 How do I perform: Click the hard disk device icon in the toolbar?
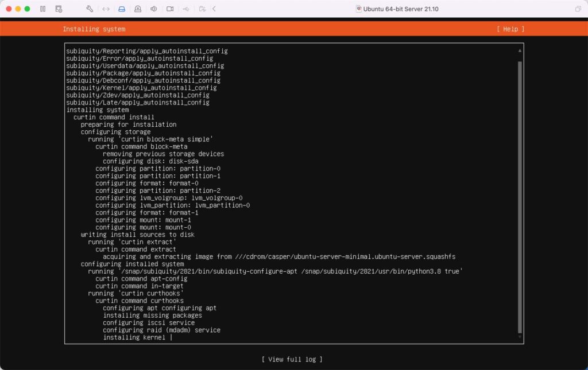(x=122, y=9)
